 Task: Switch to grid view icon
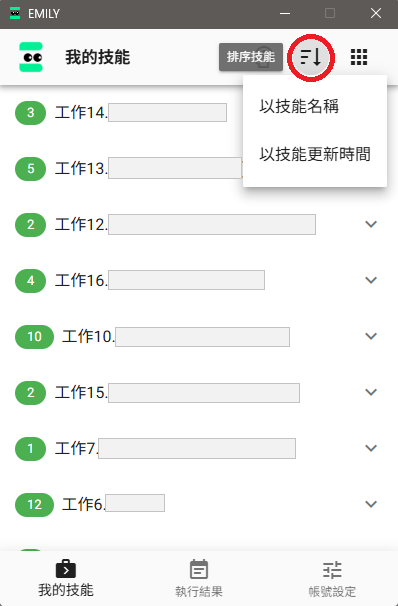(x=359, y=57)
